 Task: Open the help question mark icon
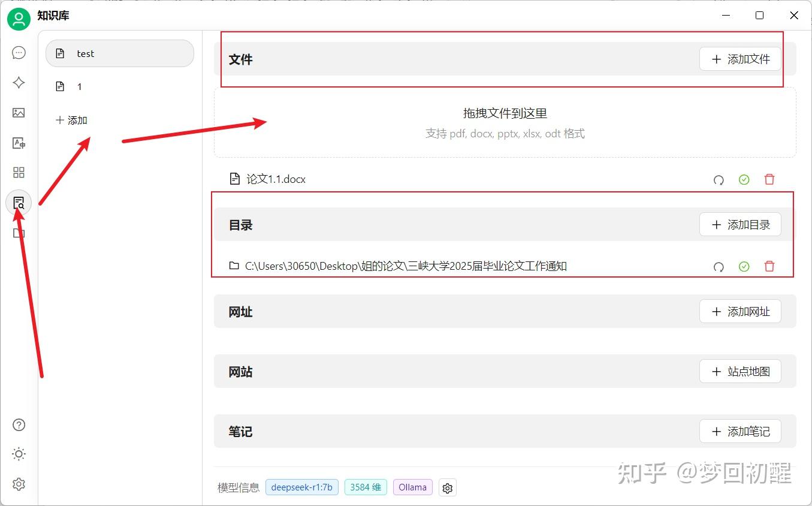(19, 424)
